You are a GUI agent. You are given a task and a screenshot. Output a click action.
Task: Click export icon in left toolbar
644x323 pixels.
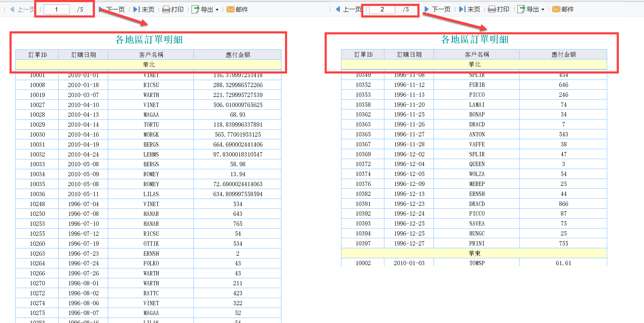tap(195, 9)
